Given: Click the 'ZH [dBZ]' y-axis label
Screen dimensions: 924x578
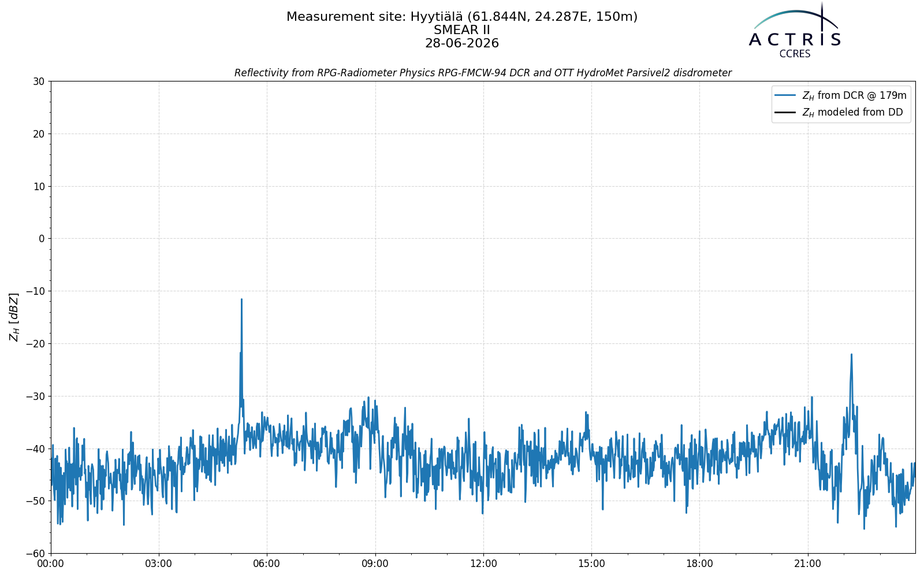Looking at the screenshot, I should pyautogui.click(x=14, y=317).
